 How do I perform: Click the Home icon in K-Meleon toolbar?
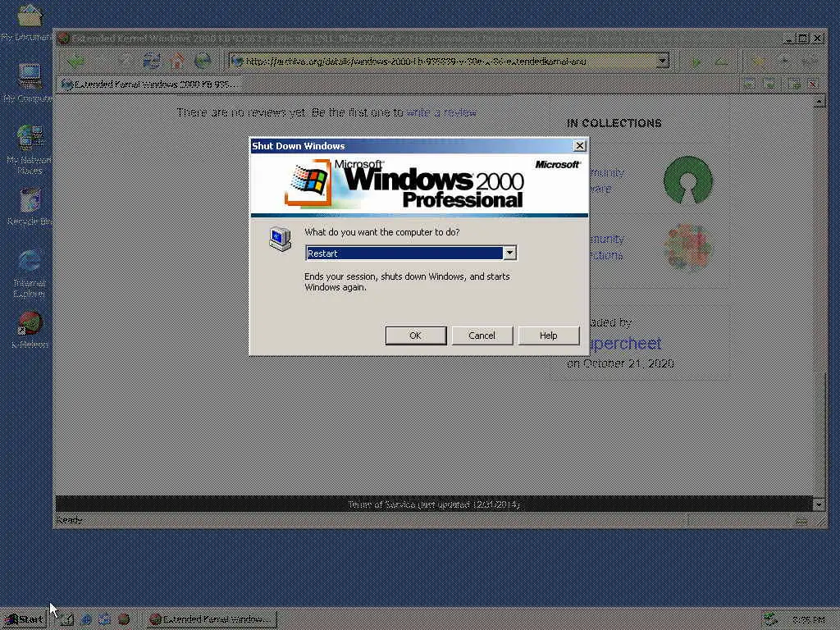[x=177, y=61]
